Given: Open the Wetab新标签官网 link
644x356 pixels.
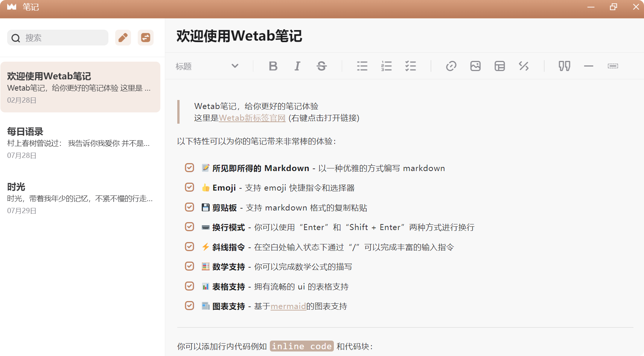Looking at the screenshot, I should 252,118.
